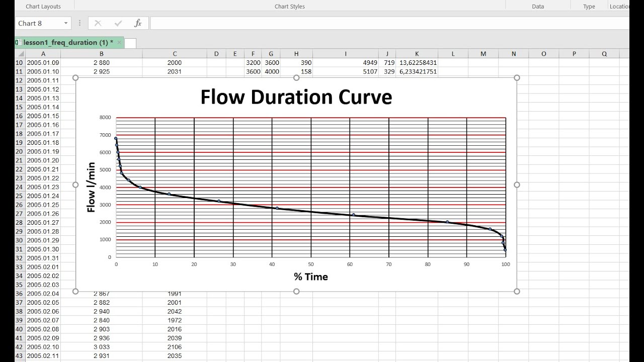
Task: Select column K header
Action: pyautogui.click(x=417, y=54)
